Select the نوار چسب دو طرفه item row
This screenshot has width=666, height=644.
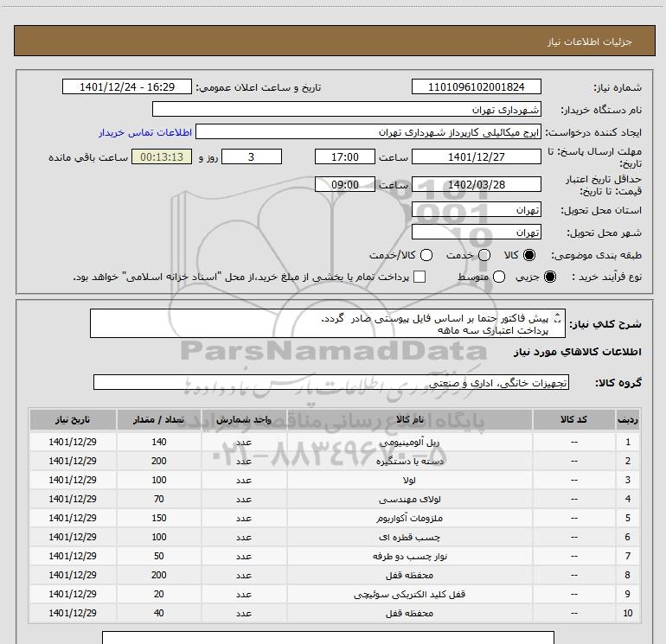tap(334, 556)
